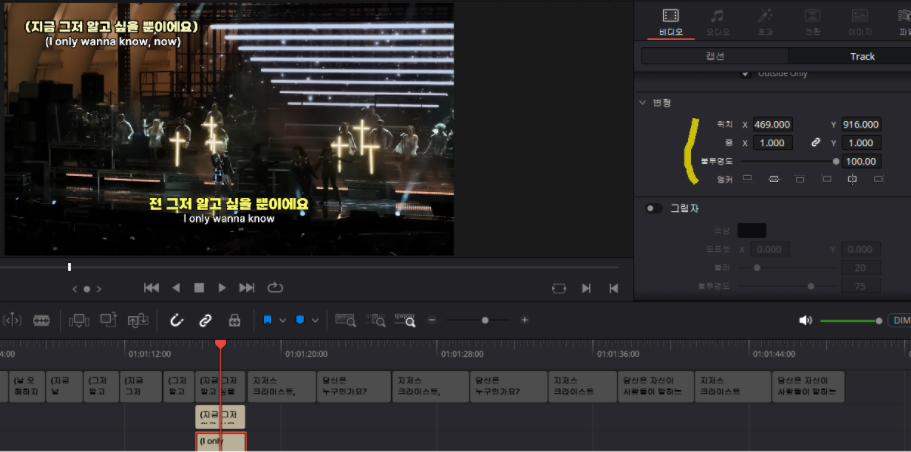
Task: Jump to previous edit point icon
Action: coord(614,289)
